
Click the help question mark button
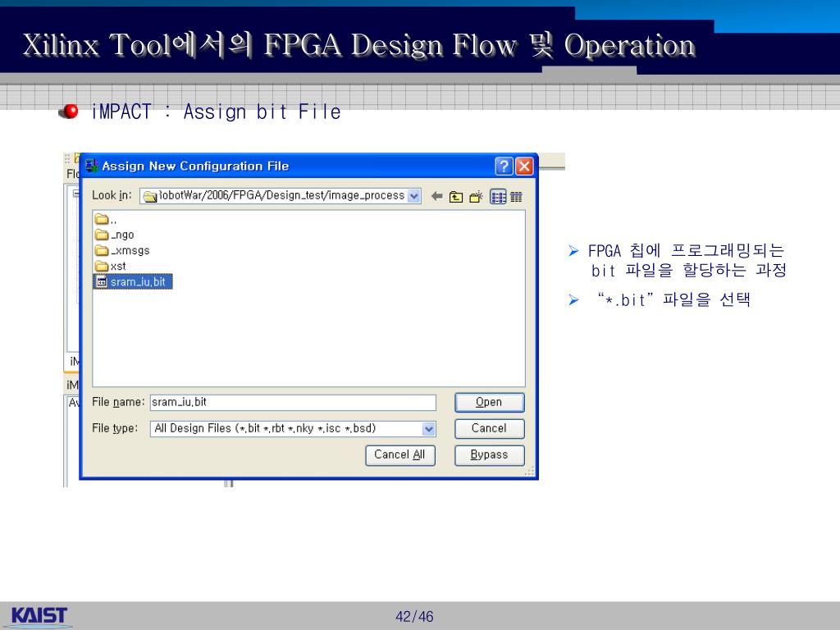click(x=504, y=167)
